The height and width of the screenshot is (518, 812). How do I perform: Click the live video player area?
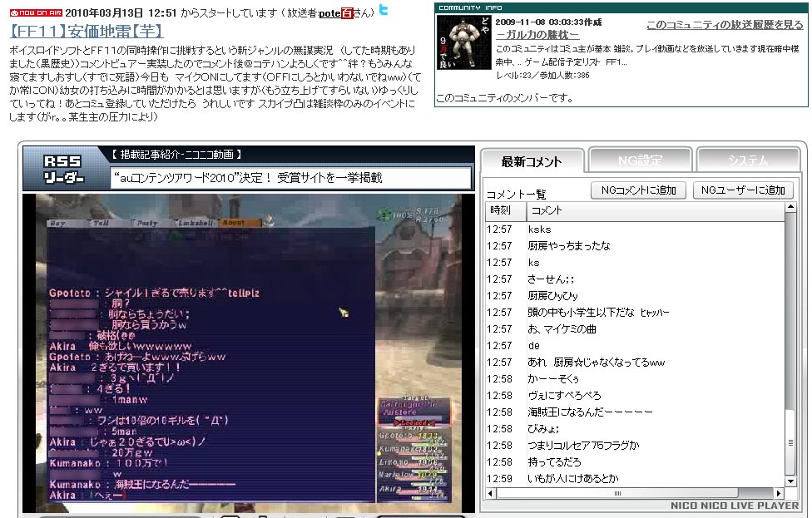tap(249, 353)
